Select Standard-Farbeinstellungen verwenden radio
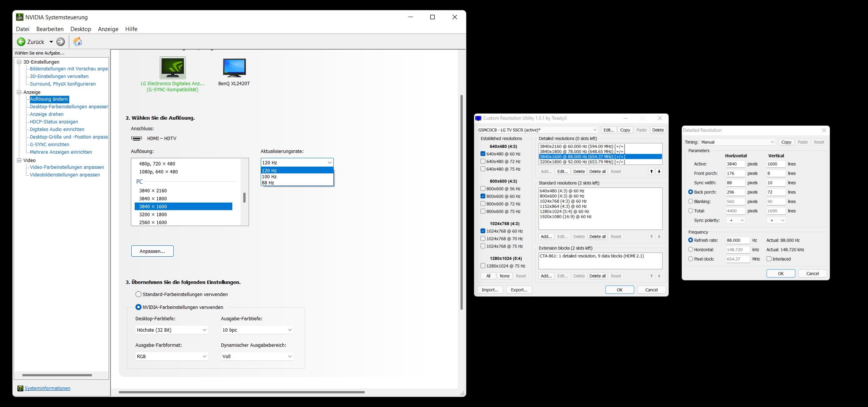868x407 pixels. click(138, 295)
